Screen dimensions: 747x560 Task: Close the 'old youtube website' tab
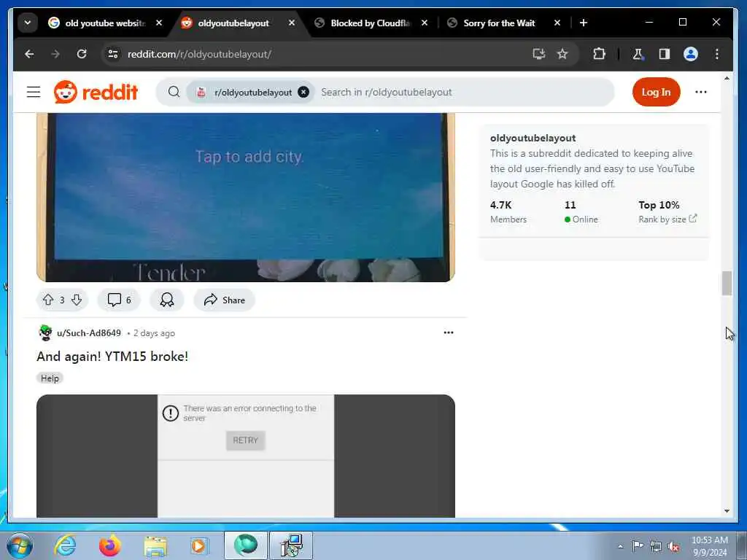pos(159,23)
